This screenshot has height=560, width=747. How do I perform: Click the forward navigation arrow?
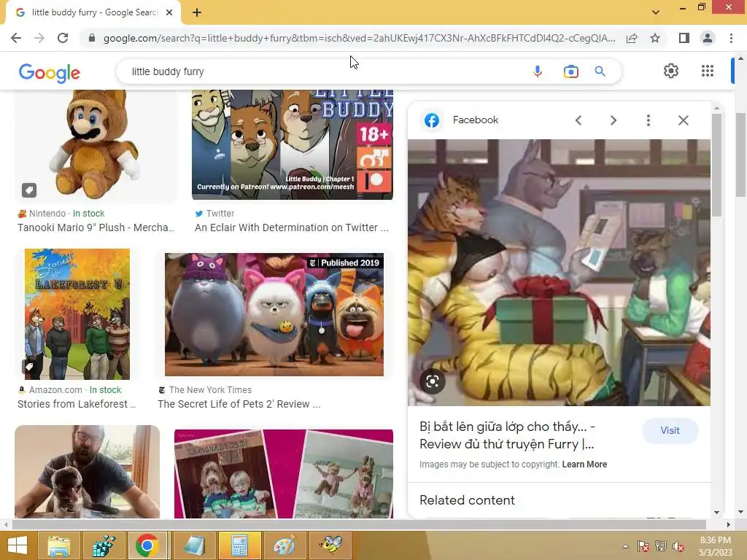39,38
